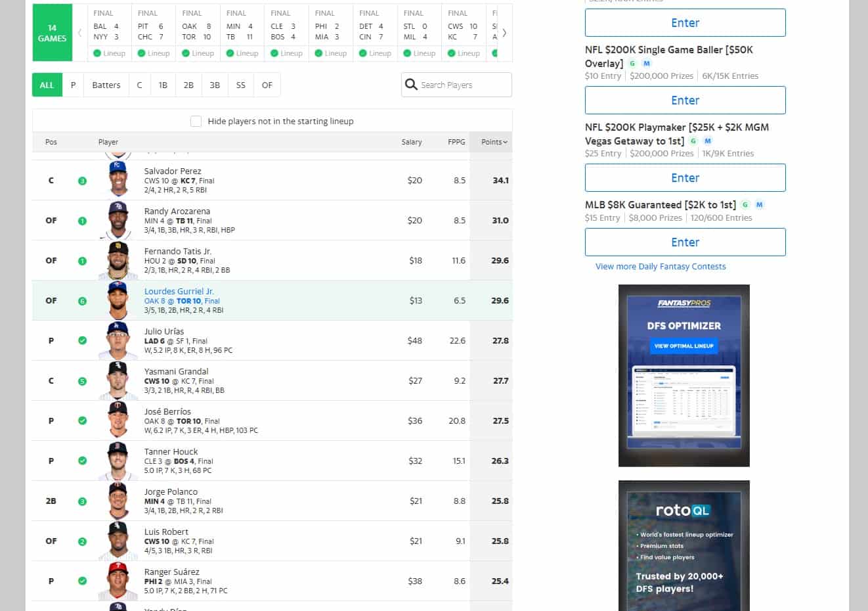Click M badge on NFL Single Game Baller contest
Viewport: 868px width, 611px height.
point(647,64)
